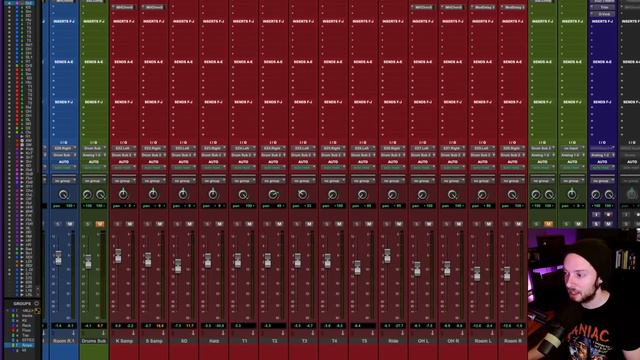640x360 pixels.
Task: Click the SD volume fader
Action: (x=178, y=266)
